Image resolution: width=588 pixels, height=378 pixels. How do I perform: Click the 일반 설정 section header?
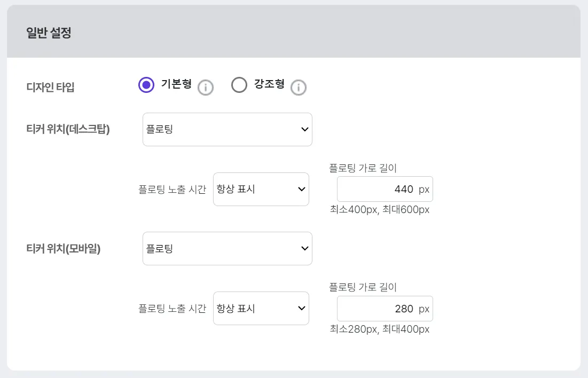coord(49,33)
